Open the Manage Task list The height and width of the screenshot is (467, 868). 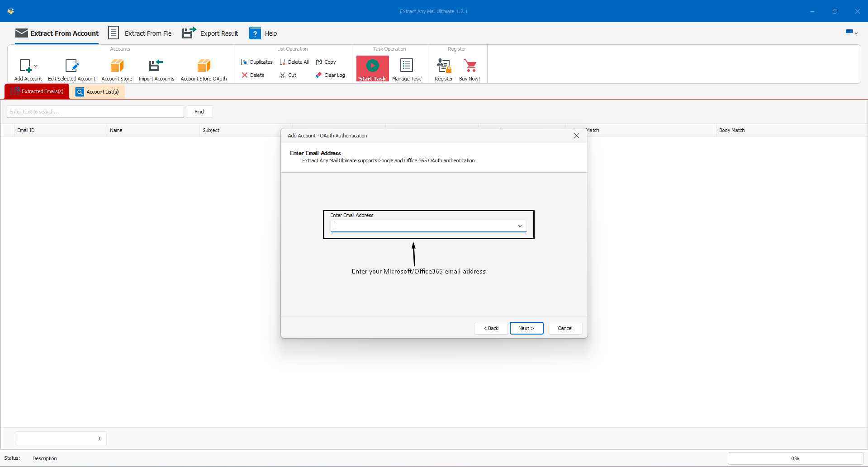(x=406, y=66)
